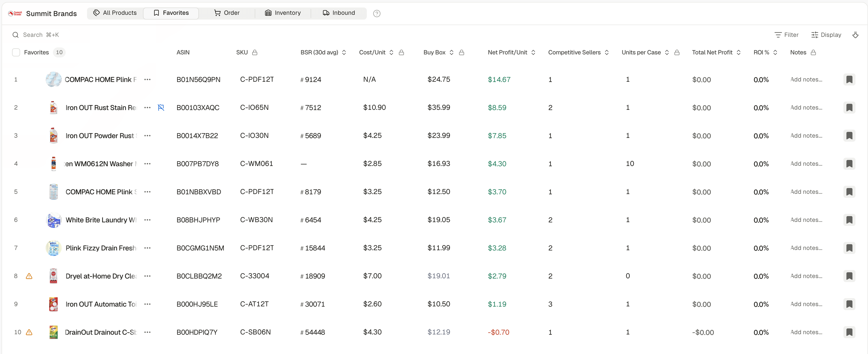Open the All Products view
The height and width of the screenshot is (354, 868).
coord(115,13)
